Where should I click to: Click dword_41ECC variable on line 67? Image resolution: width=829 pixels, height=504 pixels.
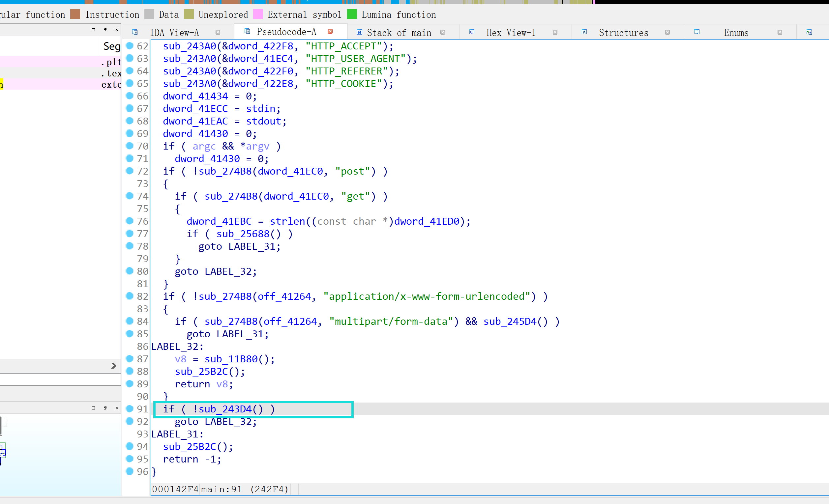[195, 109]
